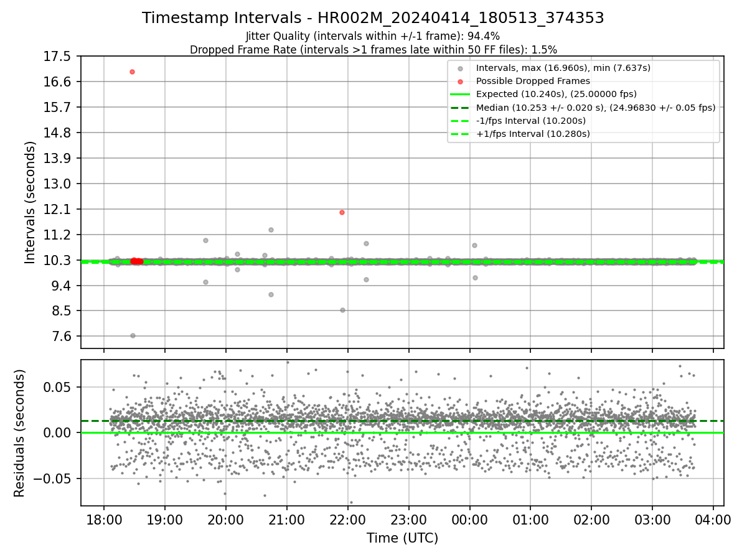Image resolution: width=747 pixels, height=560 pixels.
Task: Click the red dropped-frame point near 16.96s
Action: pos(132,72)
